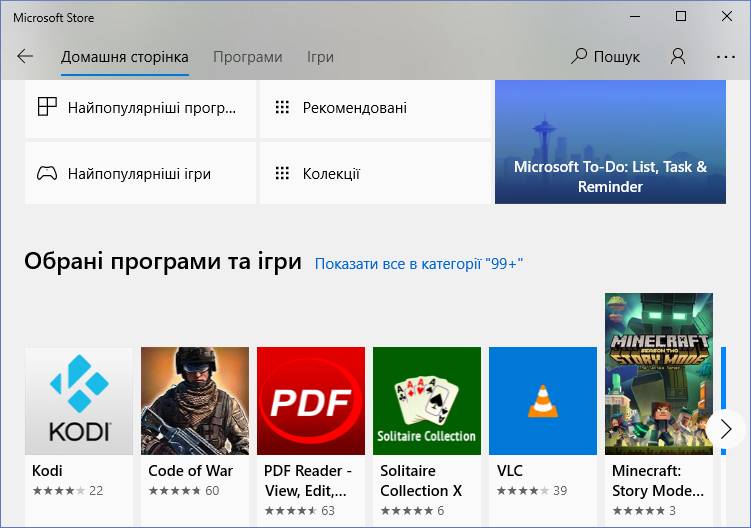
Task: Open the VLC cone icon tile
Action: point(543,401)
